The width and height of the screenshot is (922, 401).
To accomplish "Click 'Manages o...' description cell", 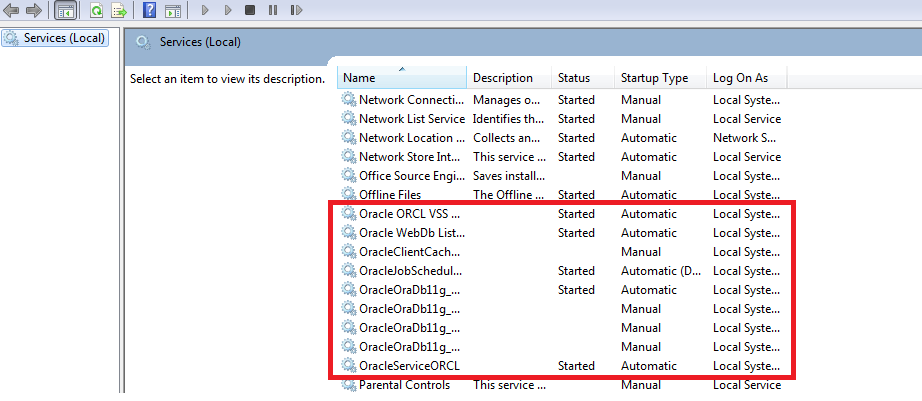I will tap(506, 100).
